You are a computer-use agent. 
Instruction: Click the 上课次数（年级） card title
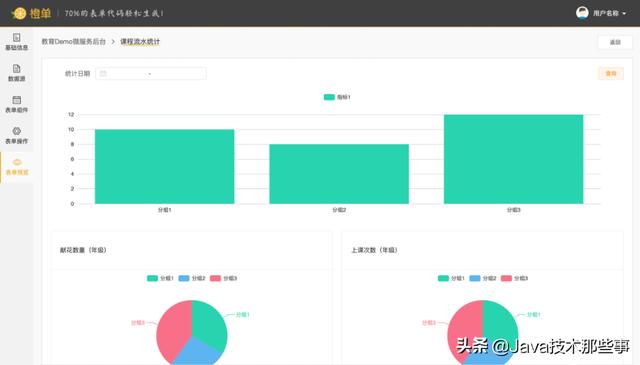click(x=374, y=250)
